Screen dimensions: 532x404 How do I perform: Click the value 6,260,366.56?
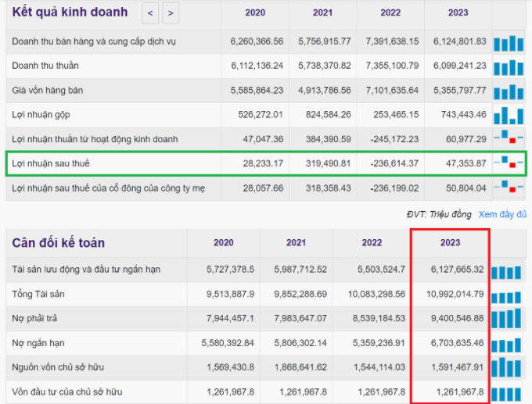pos(257,41)
